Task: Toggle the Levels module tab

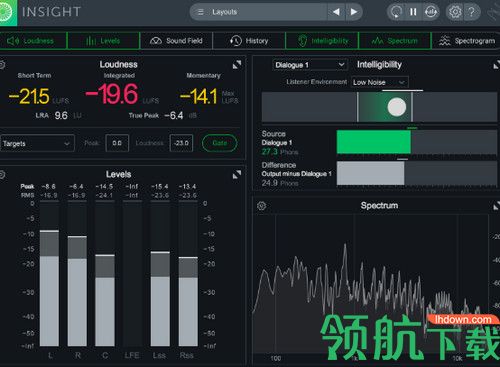Action: [103, 41]
